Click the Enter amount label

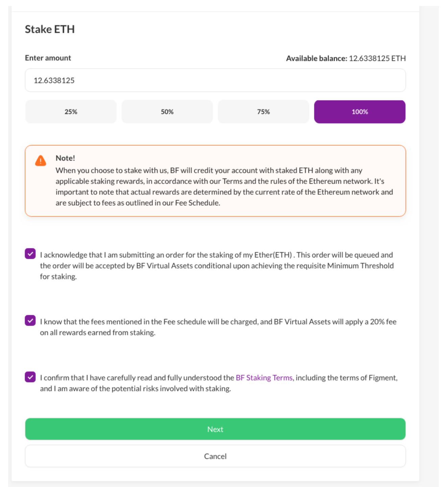(x=48, y=58)
